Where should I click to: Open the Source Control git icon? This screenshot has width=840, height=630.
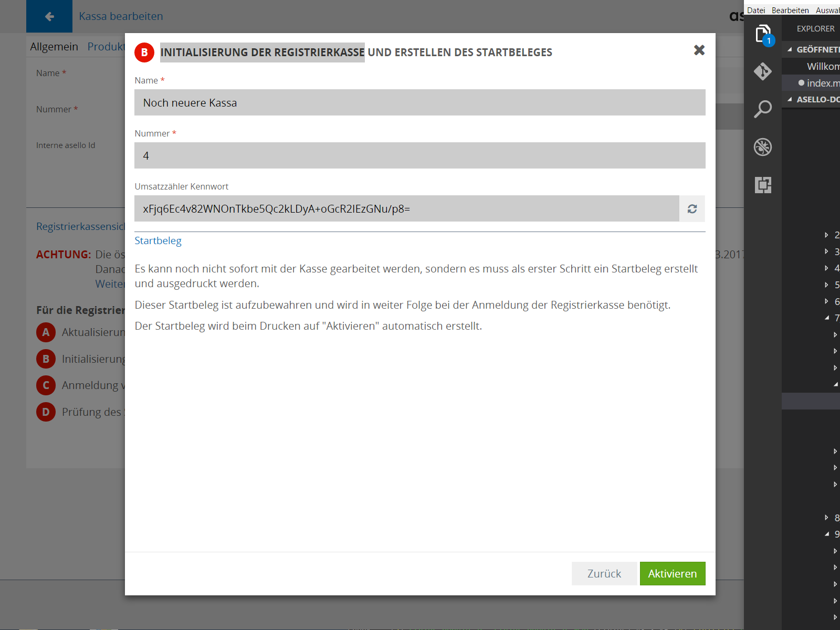[763, 71]
